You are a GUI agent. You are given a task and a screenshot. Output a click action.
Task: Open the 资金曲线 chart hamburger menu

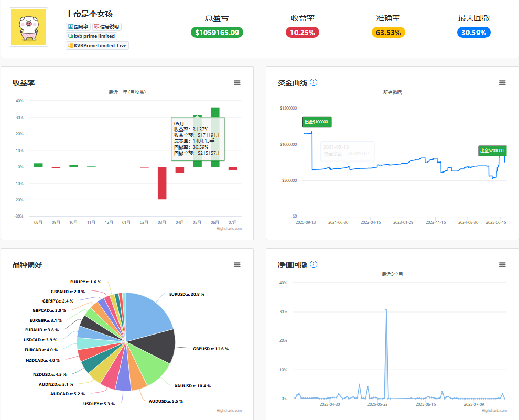point(502,83)
